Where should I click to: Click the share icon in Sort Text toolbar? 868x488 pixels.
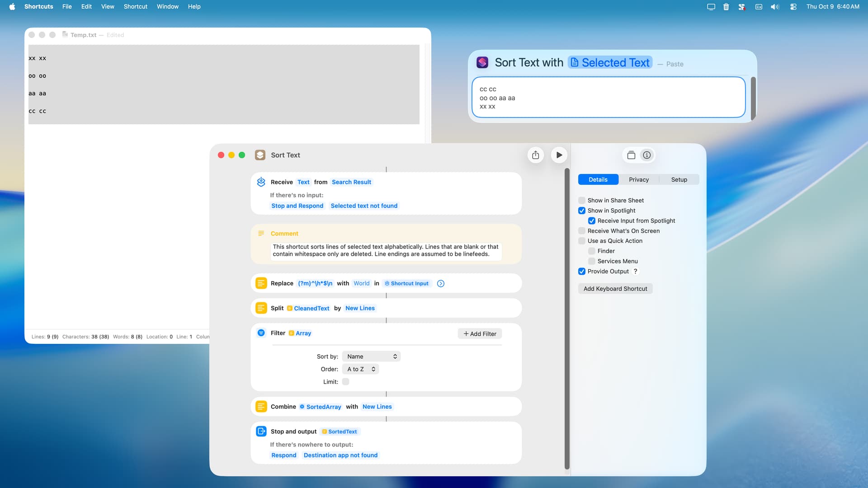[x=535, y=155]
